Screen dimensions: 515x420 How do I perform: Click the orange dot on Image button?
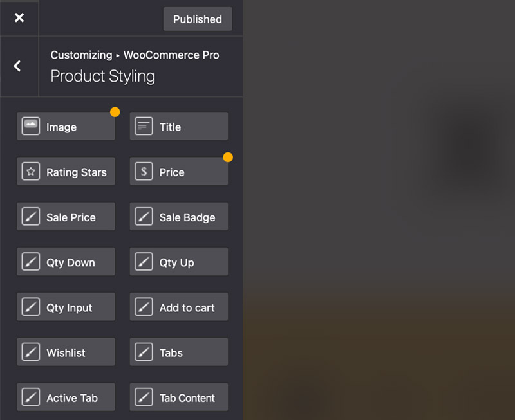coord(115,112)
